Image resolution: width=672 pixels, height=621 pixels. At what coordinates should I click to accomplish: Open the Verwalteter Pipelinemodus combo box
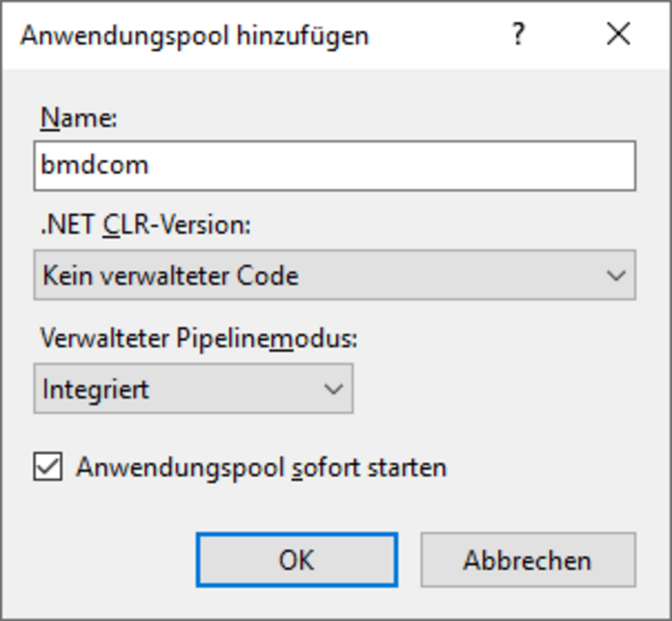tap(193, 389)
